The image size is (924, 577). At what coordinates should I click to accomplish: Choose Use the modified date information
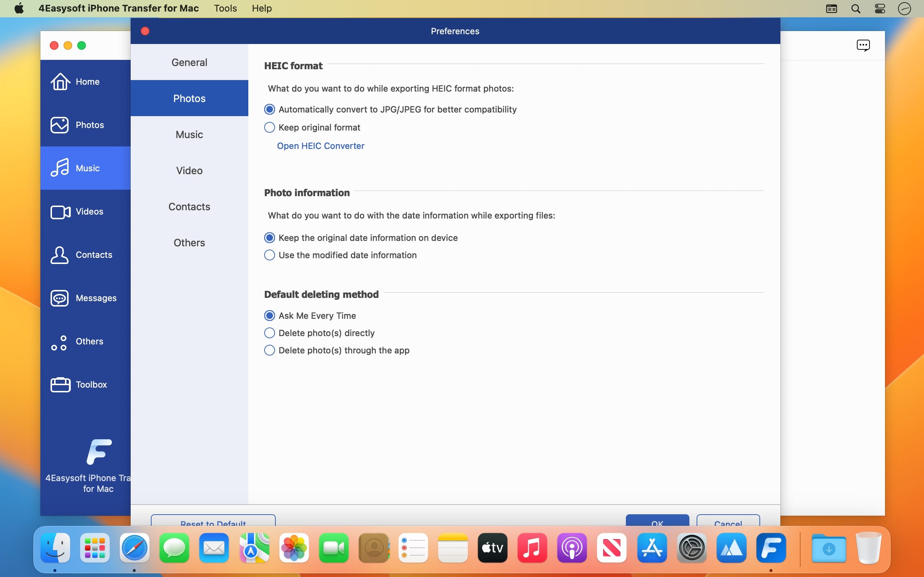(x=270, y=255)
